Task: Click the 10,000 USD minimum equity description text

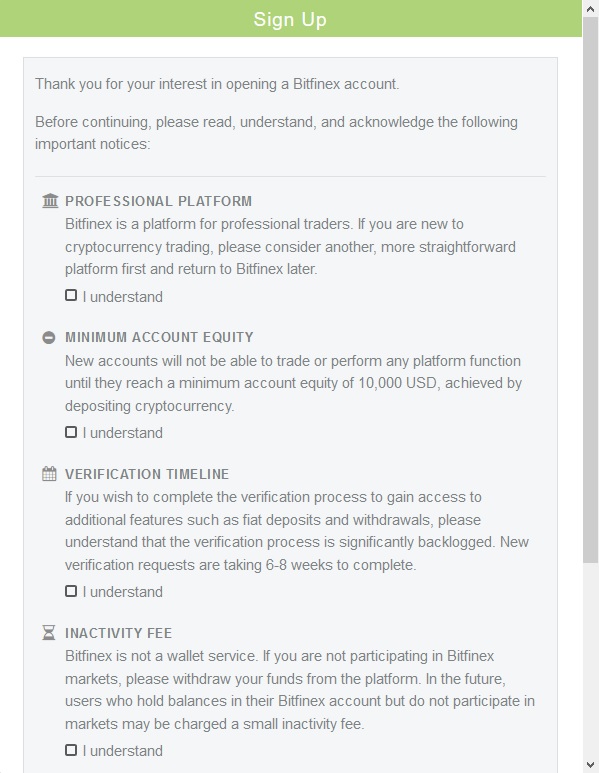Action: pos(293,383)
